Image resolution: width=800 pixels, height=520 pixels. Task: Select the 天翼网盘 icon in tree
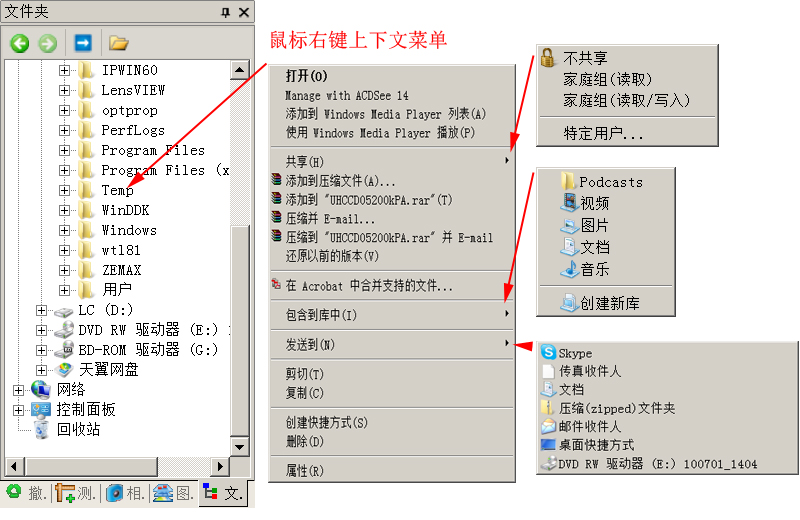(x=65, y=369)
